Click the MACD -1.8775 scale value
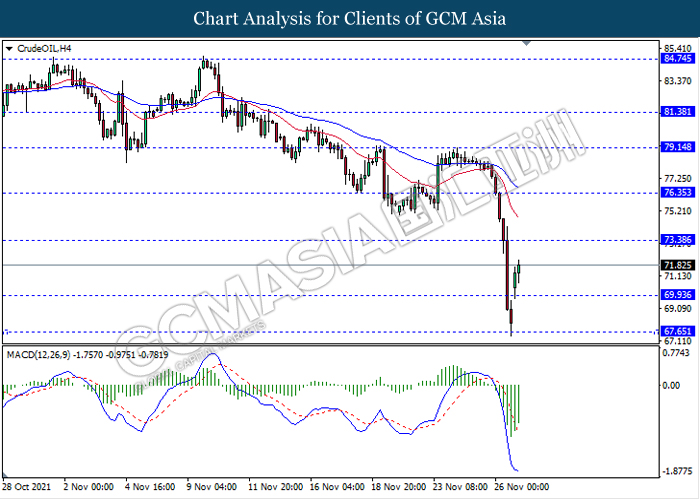The width and height of the screenshot is (700, 500). (x=677, y=471)
